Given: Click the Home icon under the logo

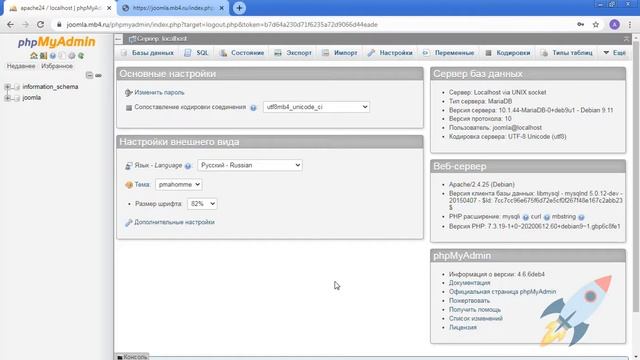Looking at the screenshot, I should point(34,56).
